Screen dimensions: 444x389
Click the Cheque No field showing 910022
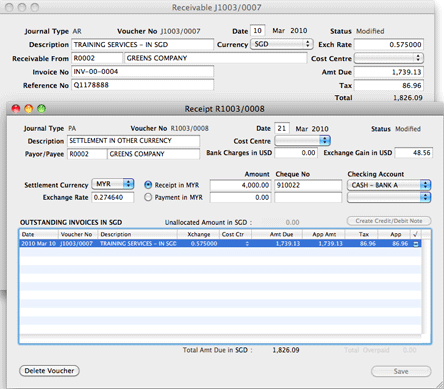[x=308, y=185]
